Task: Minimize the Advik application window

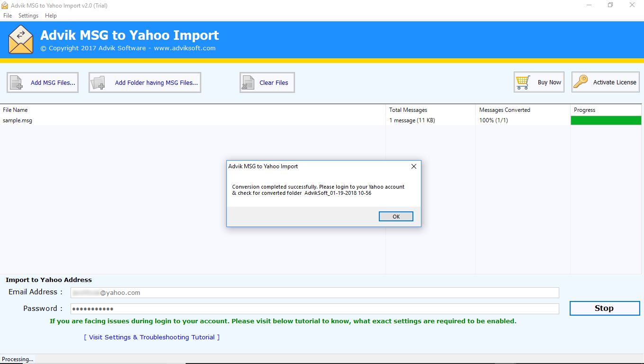Action: point(589,5)
